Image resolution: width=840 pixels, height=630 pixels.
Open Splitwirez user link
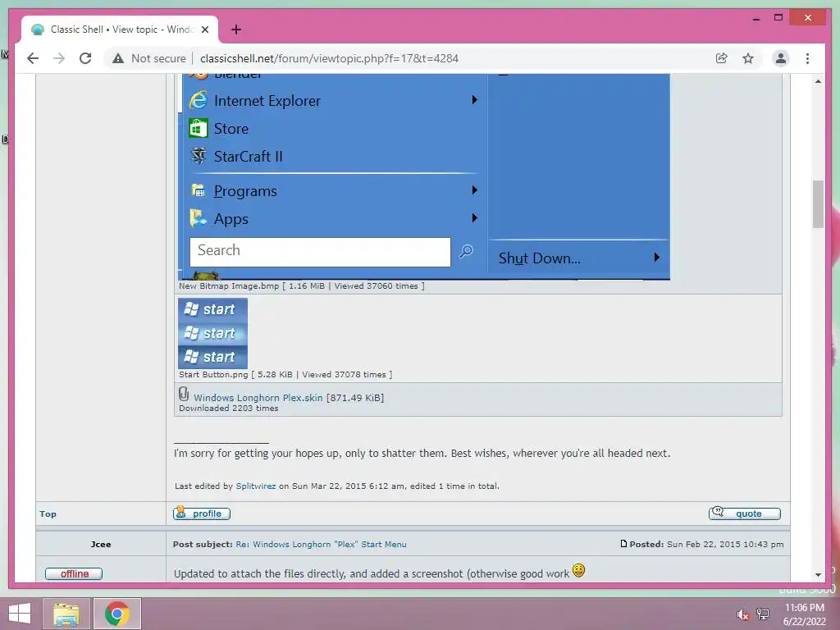tap(256, 486)
